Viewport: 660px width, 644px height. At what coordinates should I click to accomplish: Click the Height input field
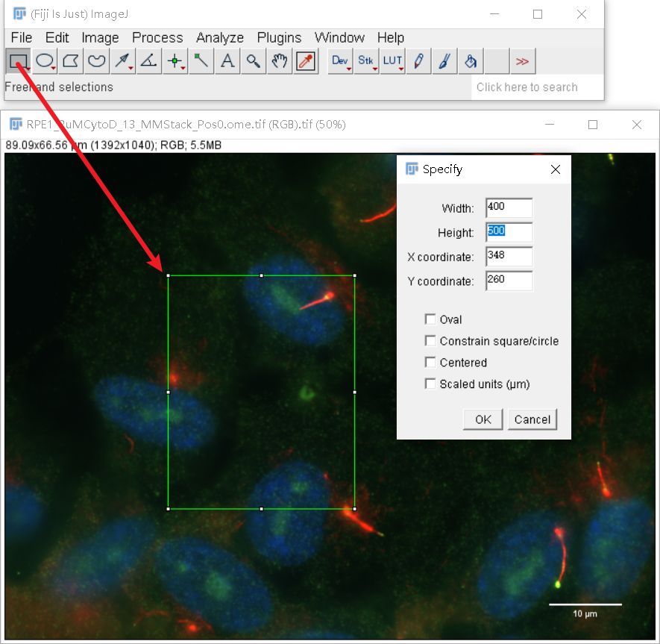(509, 232)
